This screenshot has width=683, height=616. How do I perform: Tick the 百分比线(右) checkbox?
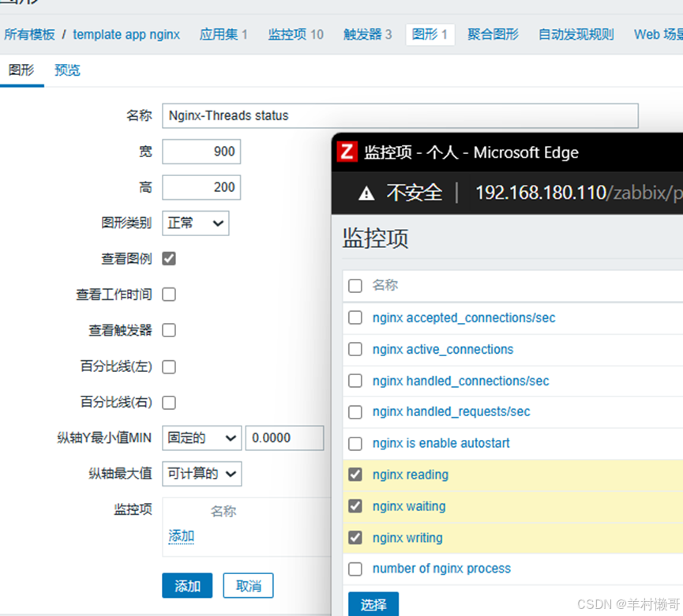coord(169,403)
